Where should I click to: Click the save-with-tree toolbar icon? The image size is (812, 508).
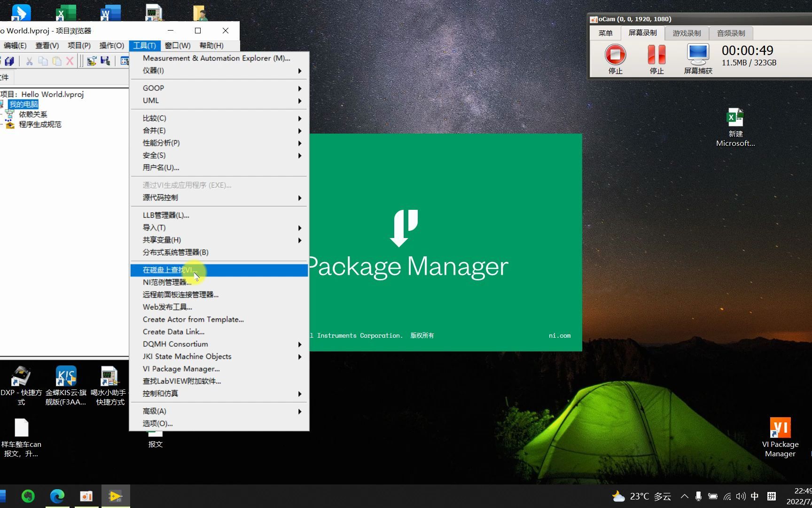[105, 61]
